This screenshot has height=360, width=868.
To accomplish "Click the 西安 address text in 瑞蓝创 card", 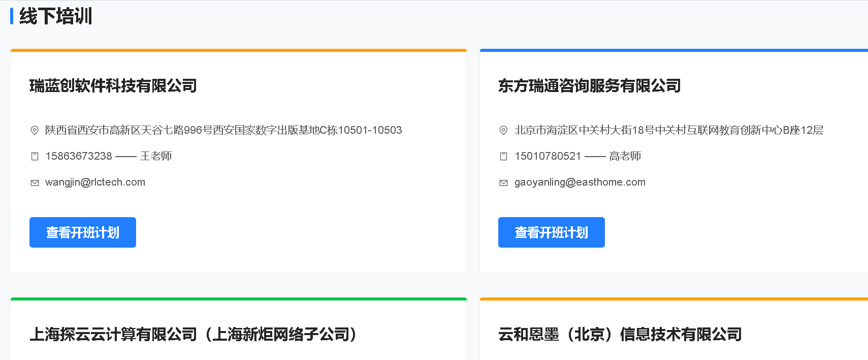I will [223, 130].
